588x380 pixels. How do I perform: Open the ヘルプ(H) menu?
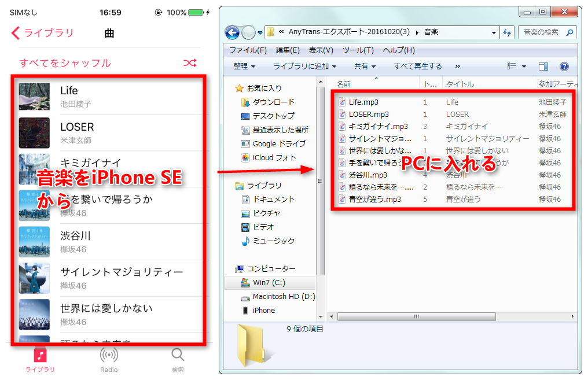[x=399, y=50]
